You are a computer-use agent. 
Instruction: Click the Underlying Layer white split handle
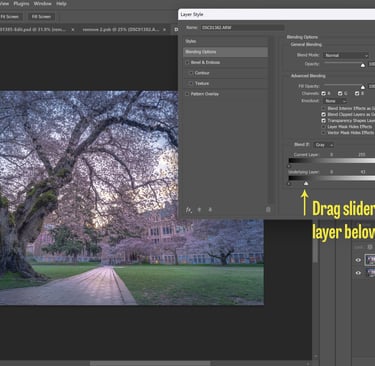point(306,183)
